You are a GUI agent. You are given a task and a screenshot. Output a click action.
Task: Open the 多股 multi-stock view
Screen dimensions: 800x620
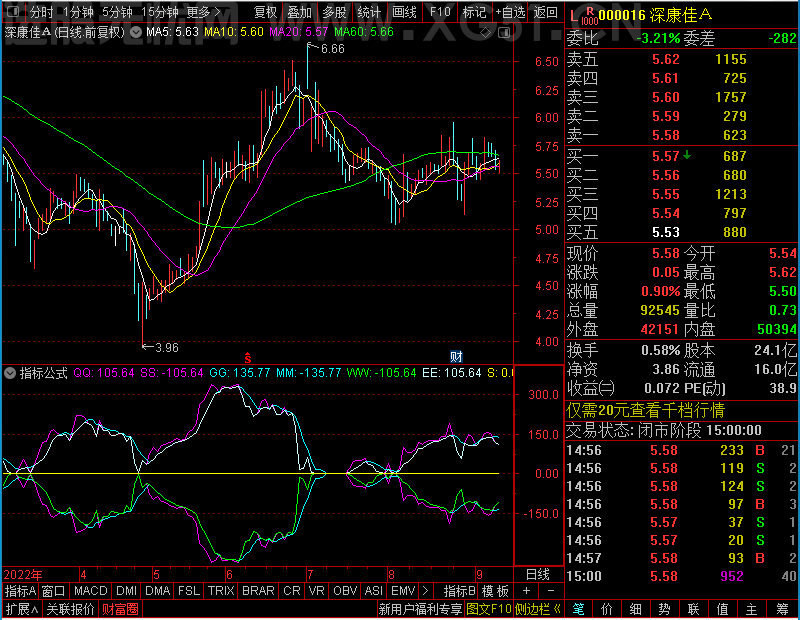[334, 11]
